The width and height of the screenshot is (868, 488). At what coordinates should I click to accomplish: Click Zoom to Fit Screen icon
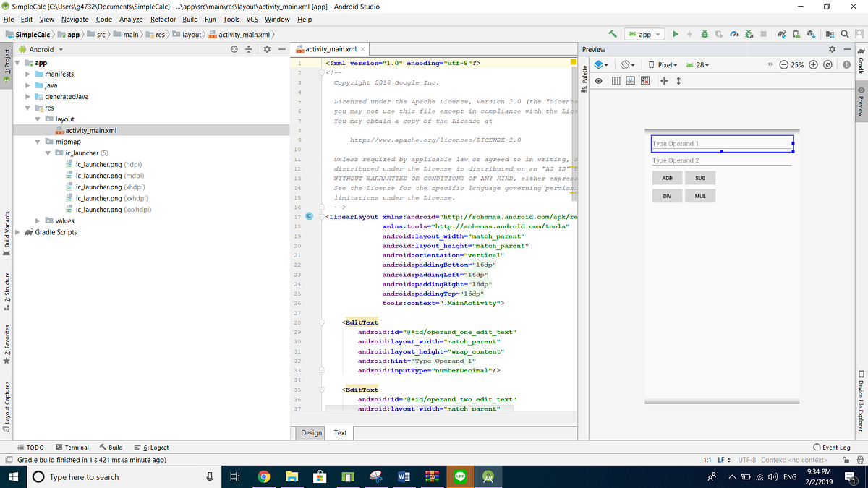click(x=827, y=64)
